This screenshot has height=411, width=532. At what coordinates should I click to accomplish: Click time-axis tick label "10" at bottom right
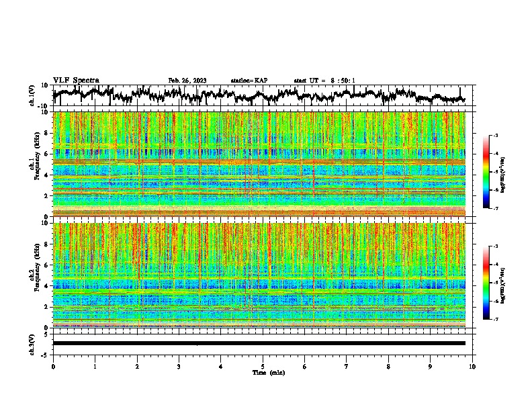coord(472,367)
